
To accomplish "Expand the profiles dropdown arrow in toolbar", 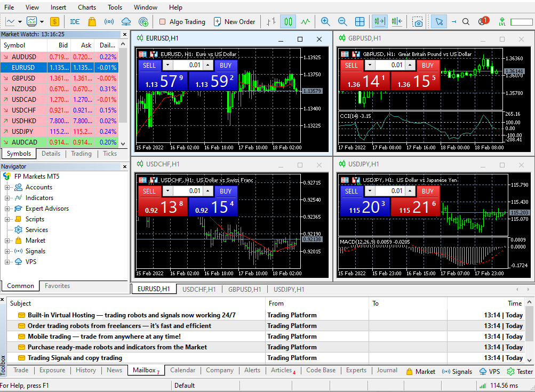I will [42, 22].
